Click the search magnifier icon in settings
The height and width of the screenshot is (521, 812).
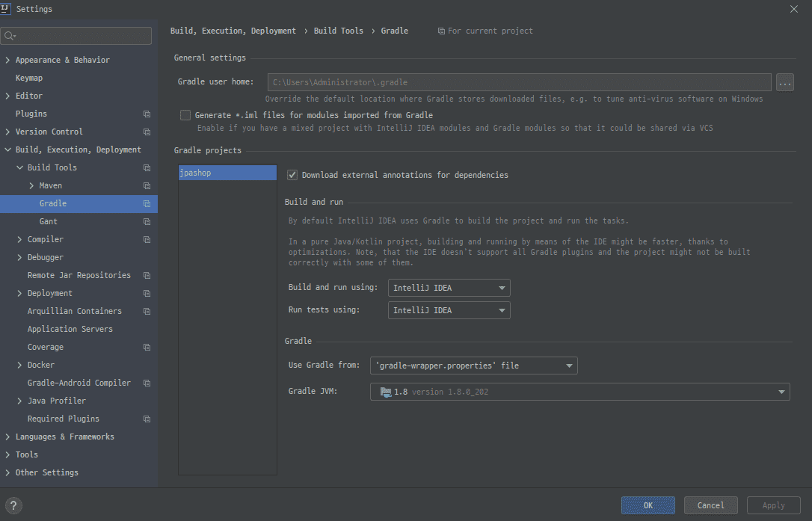click(x=10, y=36)
